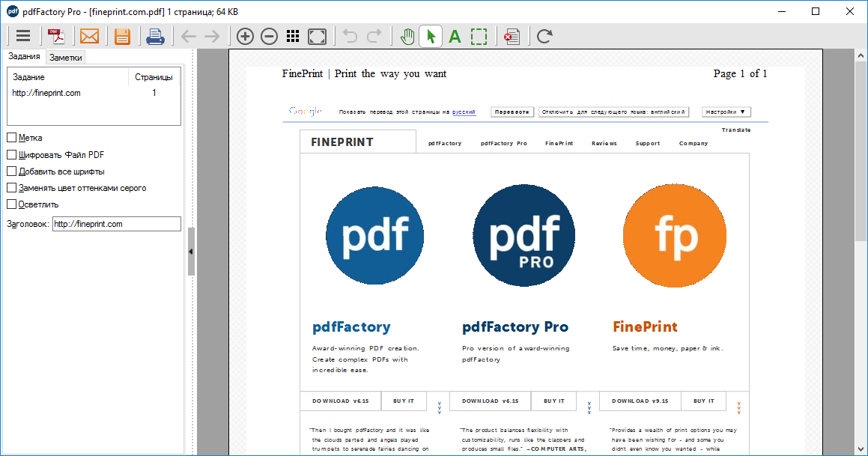Zoom out with the minus icon
868x456 pixels.
click(269, 36)
